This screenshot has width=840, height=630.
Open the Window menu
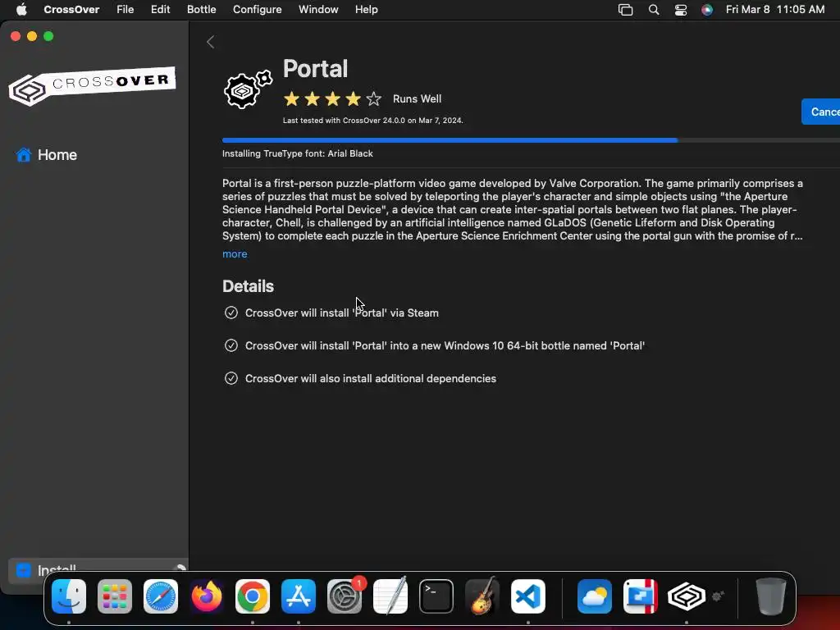point(318,9)
